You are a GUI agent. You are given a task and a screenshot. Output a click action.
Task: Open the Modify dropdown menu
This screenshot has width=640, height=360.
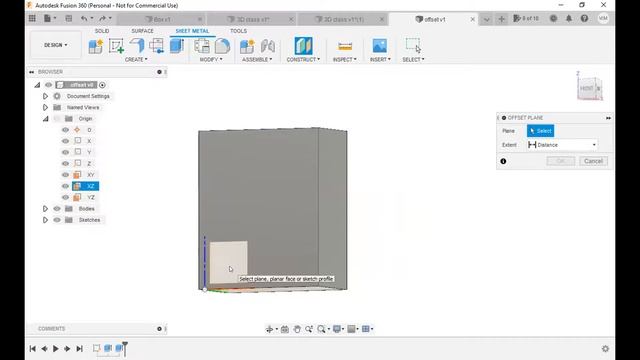[211, 60]
